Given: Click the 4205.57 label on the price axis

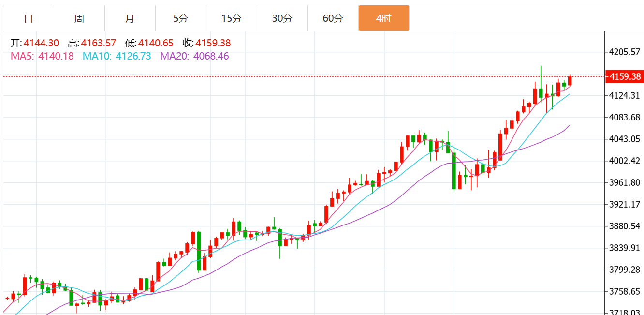Looking at the screenshot, I should pos(624,52).
